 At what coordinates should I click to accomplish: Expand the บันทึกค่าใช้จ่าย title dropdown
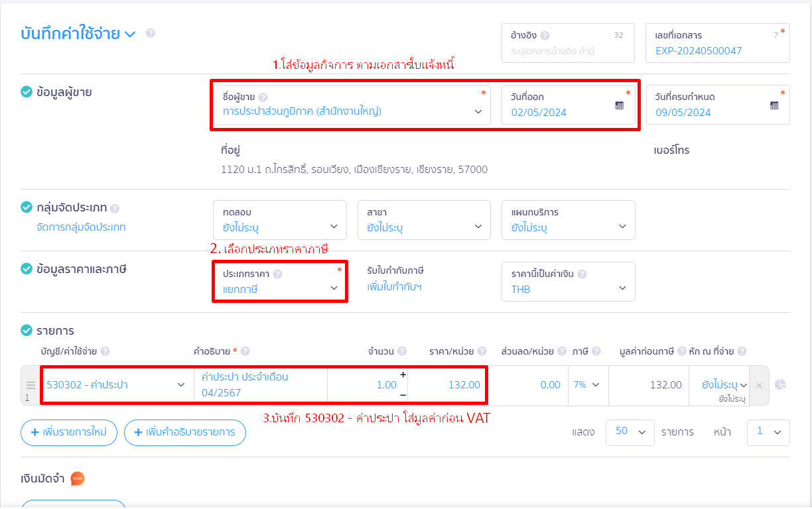click(130, 34)
